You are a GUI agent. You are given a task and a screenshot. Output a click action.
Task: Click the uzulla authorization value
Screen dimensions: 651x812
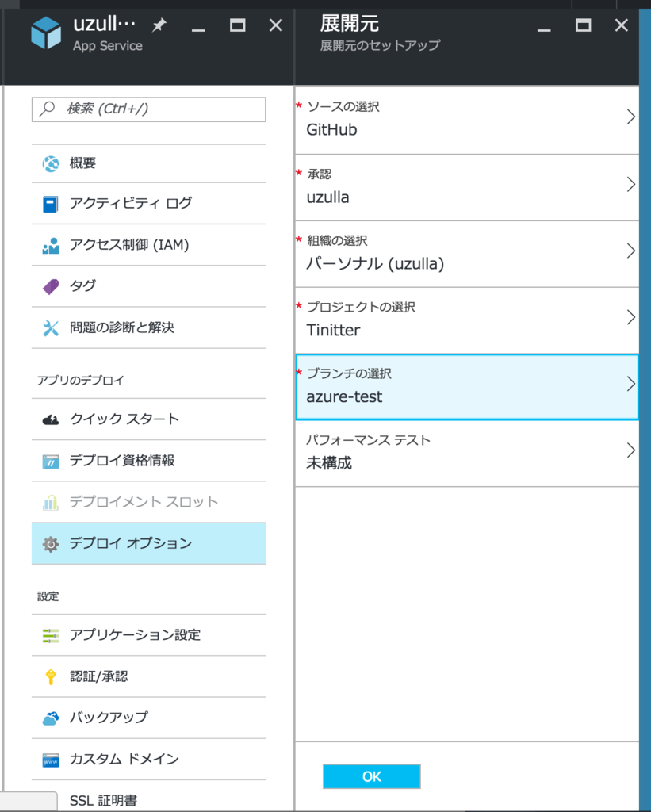[327, 197]
